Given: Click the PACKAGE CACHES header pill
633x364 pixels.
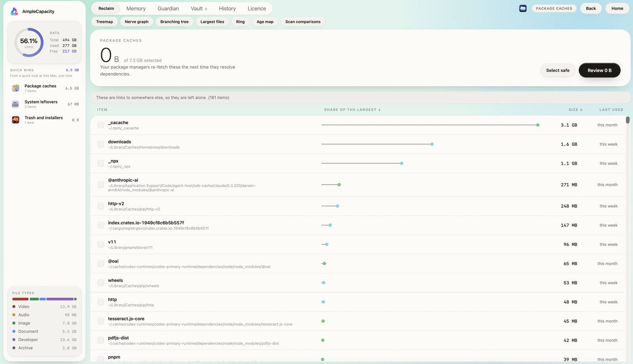Looking at the screenshot, I should pos(554,8).
